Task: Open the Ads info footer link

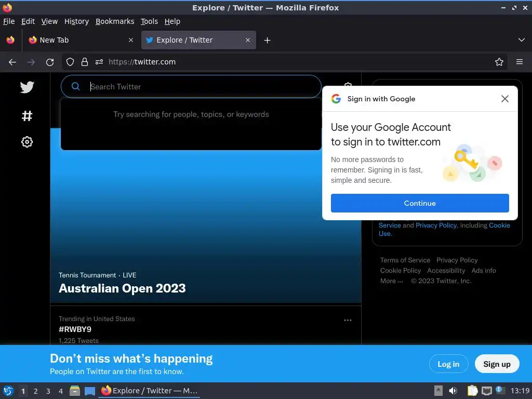Action: point(484,271)
